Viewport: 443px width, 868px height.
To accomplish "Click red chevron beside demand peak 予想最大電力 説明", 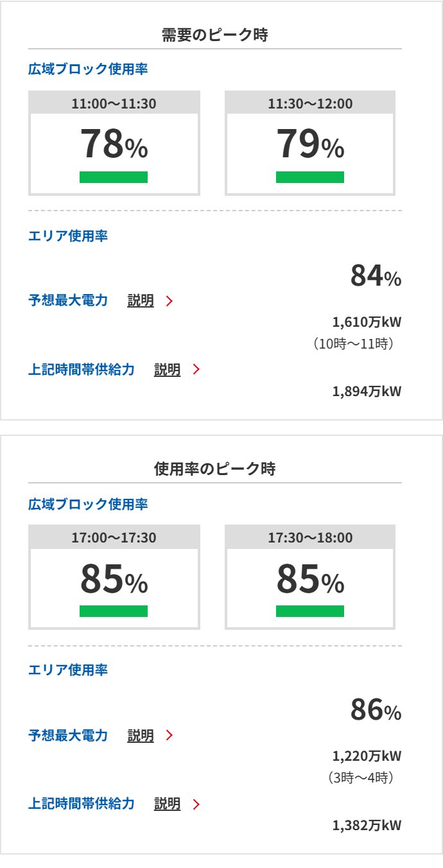I will [x=169, y=300].
